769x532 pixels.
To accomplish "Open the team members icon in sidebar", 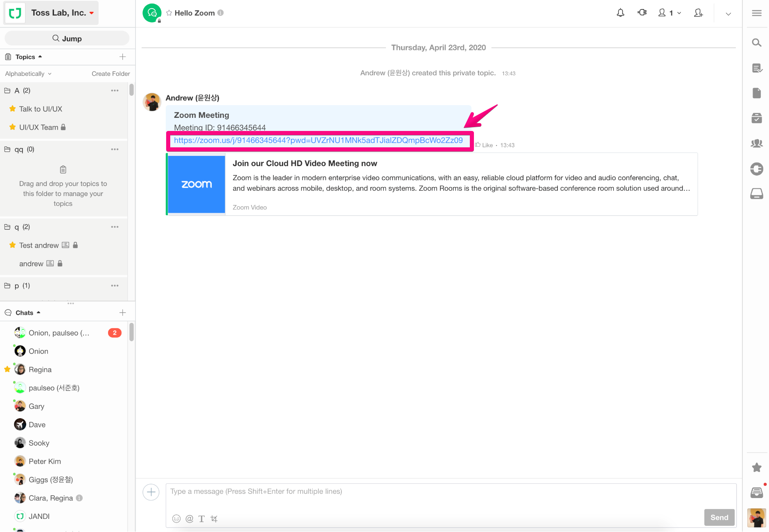I will coord(757,143).
